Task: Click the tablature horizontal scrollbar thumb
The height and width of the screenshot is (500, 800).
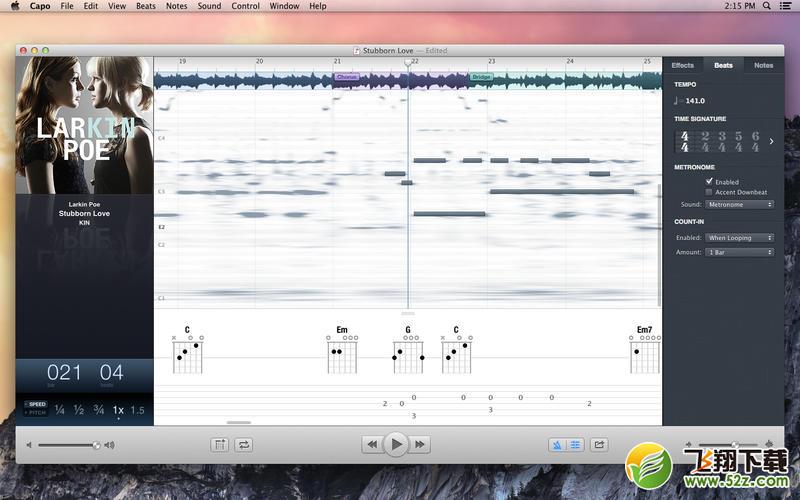Action: (239, 422)
